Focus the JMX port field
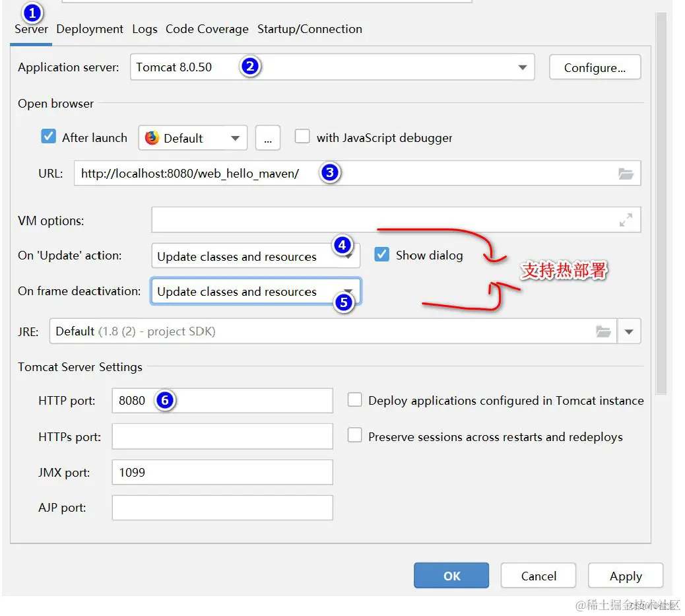The image size is (685, 616). tap(222, 472)
